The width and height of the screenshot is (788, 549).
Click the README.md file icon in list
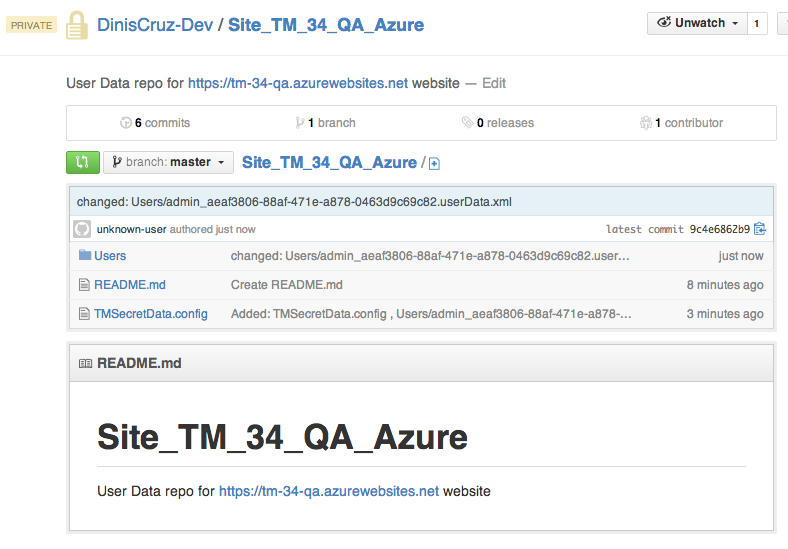tap(85, 285)
